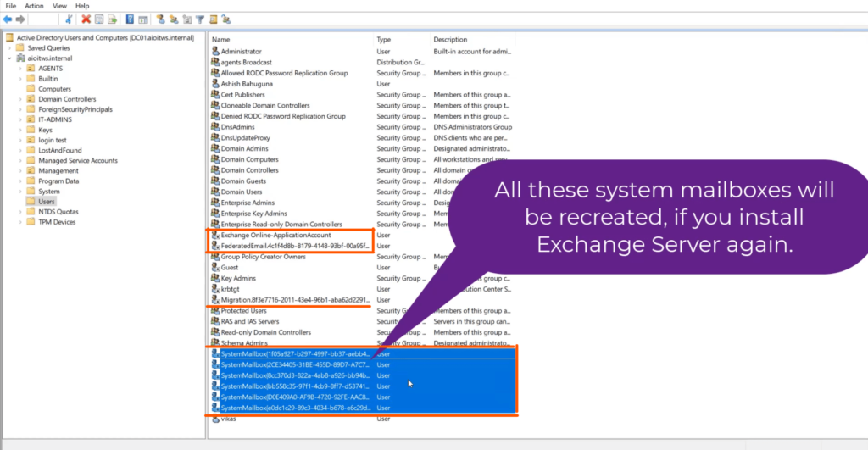Click the Cut scissors icon
The height and width of the screenshot is (450, 868).
point(69,19)
